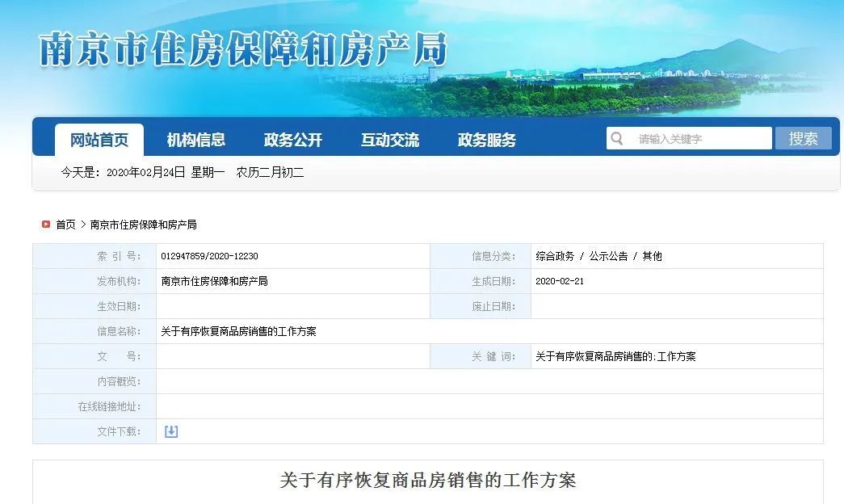Click the 索引号 value 012947859/2020-12230
844x504 pixels.
pyautogui.click(x=212, y=255)
